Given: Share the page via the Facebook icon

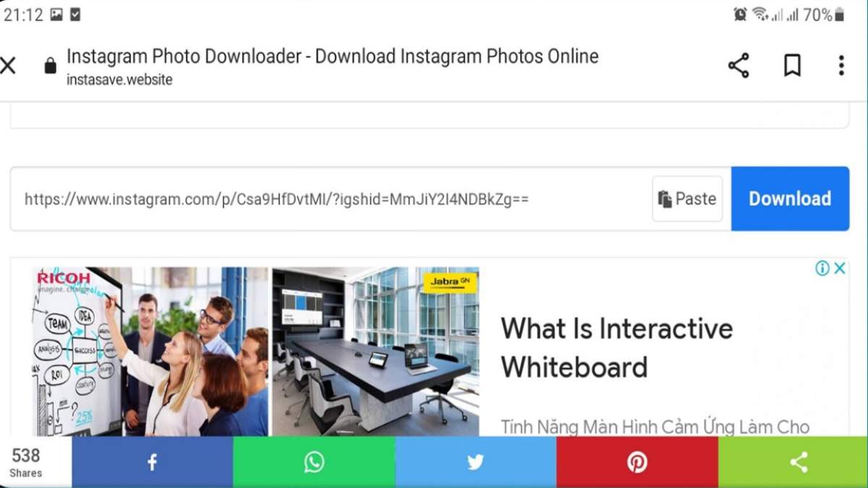Looking at the screenshot, I should click(x=150, y=461).
